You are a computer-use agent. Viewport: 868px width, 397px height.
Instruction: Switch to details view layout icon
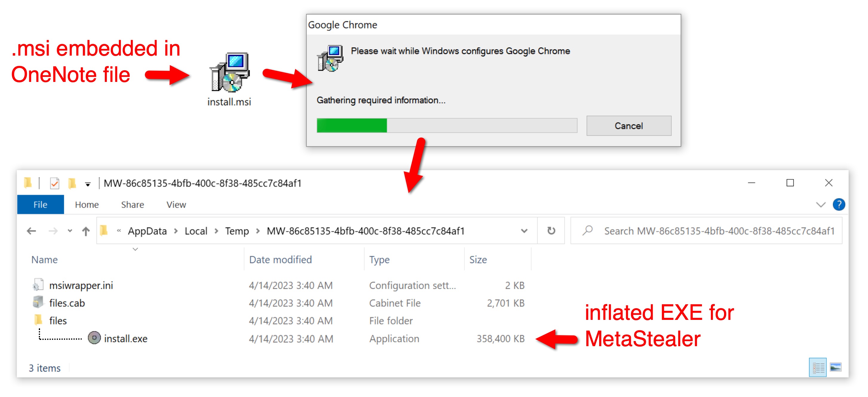[818, 367]
